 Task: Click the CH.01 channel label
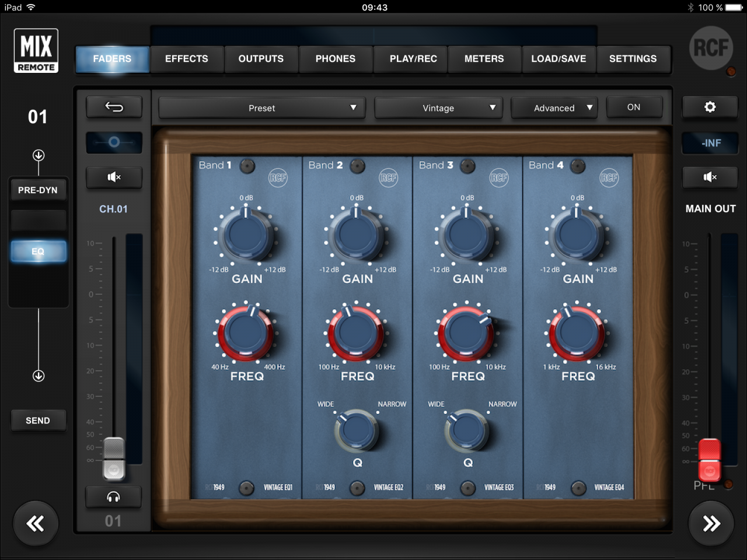click(x=113, y=209)
